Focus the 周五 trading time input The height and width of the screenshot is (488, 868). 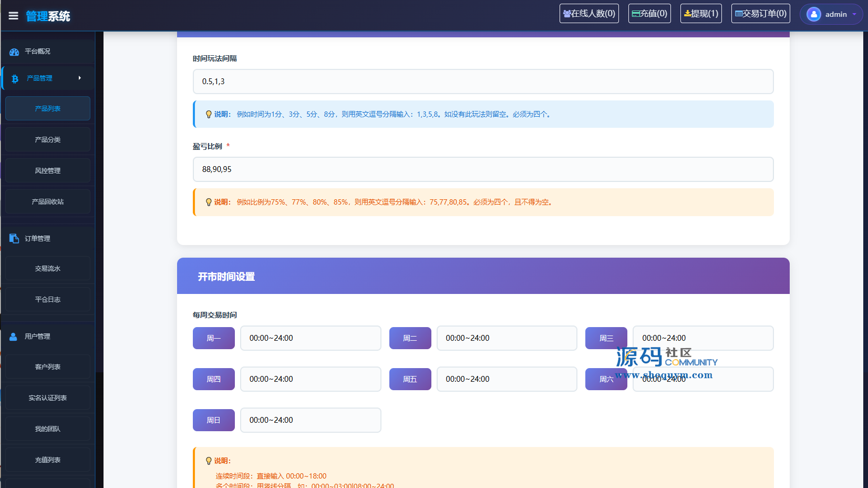point(507,379)
